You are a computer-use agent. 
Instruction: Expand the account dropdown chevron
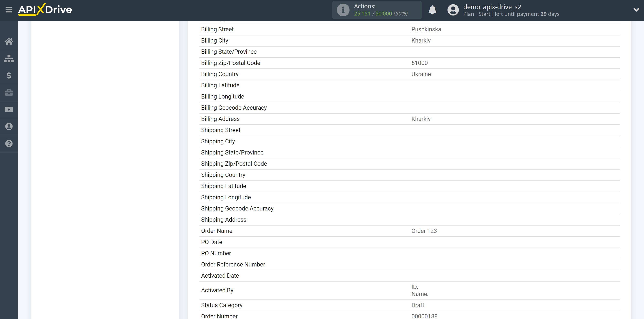click(x=636, y=10)
